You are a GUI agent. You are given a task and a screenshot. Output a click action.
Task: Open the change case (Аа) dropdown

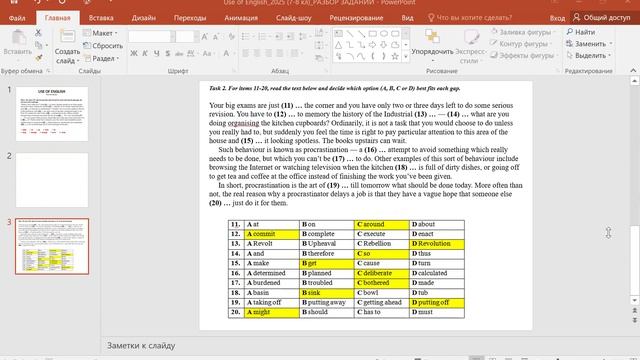(x=208, y=53)
